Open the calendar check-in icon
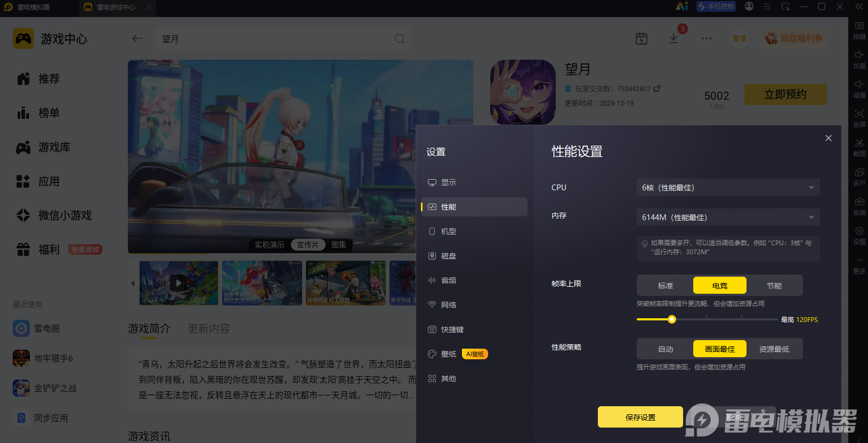This screenshot has height=443, width=868. (x=642, y=38)
